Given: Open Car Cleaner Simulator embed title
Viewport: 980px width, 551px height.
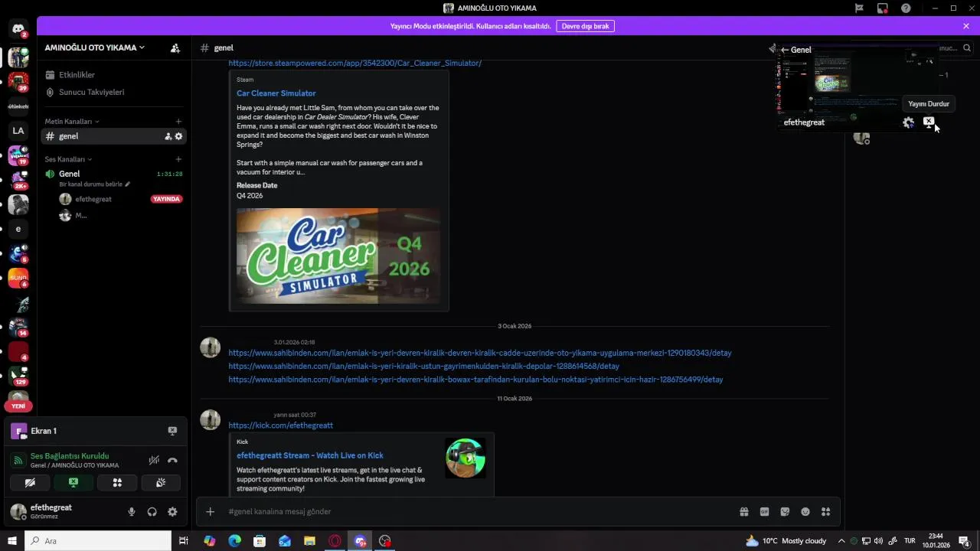Looking at the screenshot, I should 276,93.
